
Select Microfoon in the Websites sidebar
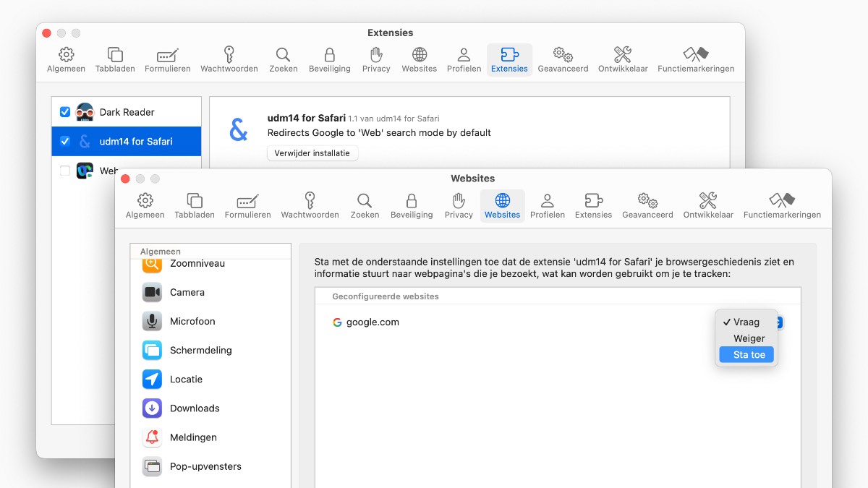pos(191,321)
